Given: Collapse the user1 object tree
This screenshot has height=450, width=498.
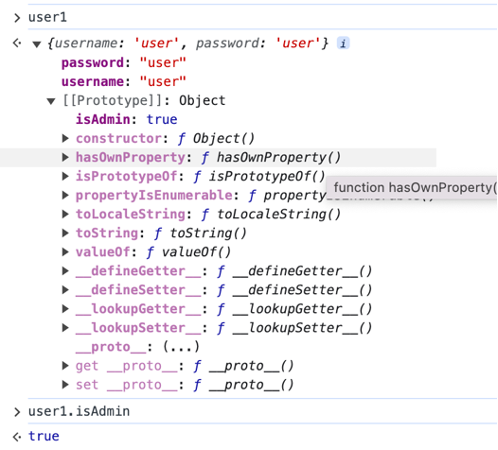Looking at the screenshot, I should (x=37, y=44).
